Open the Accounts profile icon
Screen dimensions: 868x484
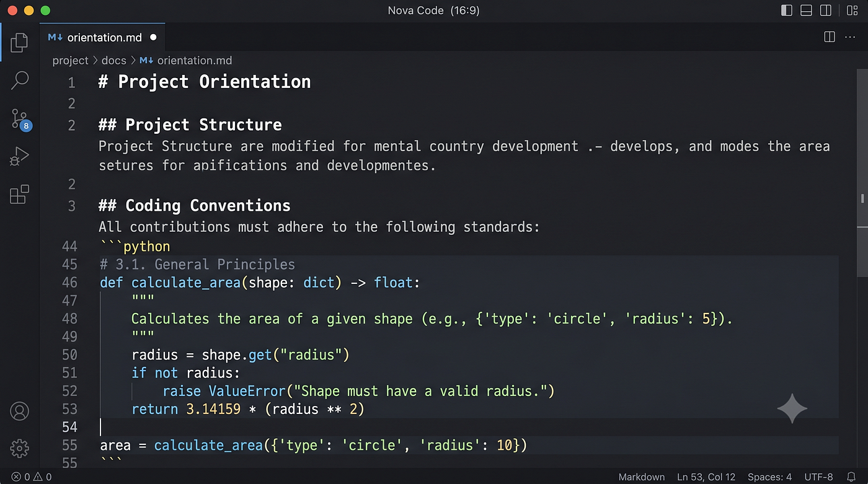tap(20, 411)
